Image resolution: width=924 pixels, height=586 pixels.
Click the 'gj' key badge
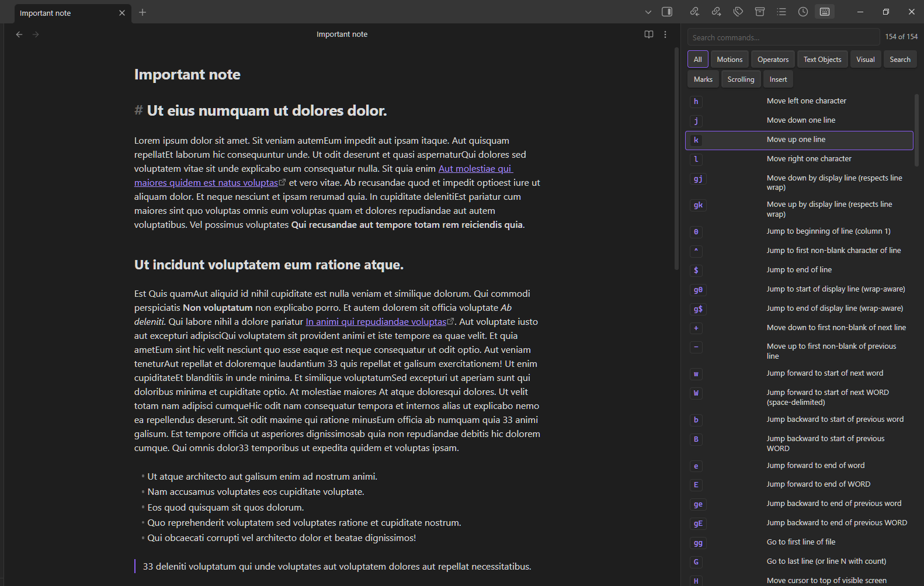(x=698, y=179)
